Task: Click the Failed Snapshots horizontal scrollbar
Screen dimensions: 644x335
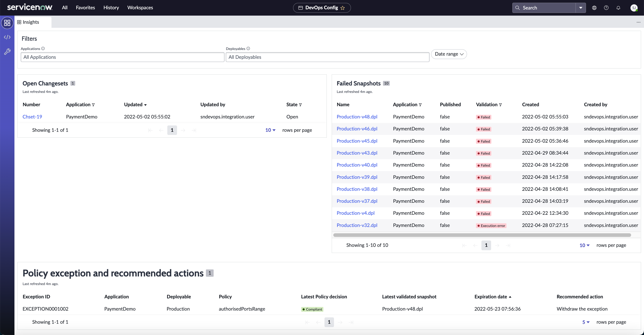Action: point(482,235)
